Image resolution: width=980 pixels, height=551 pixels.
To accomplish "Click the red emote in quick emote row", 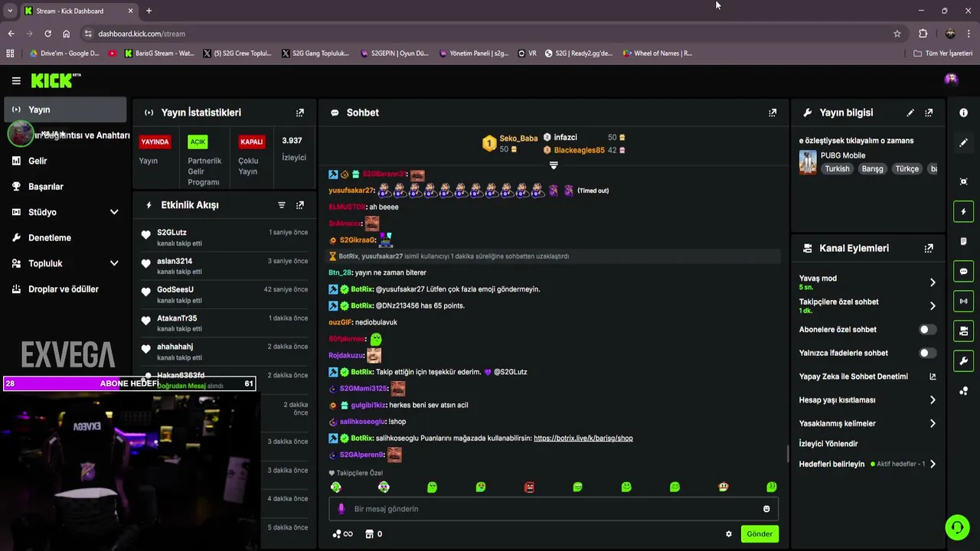I will (529, 487).
